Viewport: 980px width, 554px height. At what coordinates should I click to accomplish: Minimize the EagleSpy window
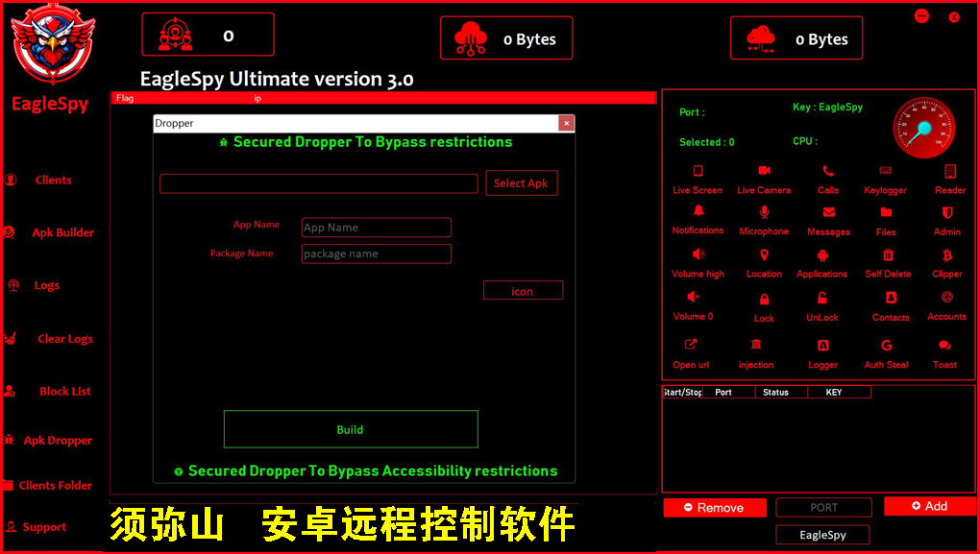point(922,16)
